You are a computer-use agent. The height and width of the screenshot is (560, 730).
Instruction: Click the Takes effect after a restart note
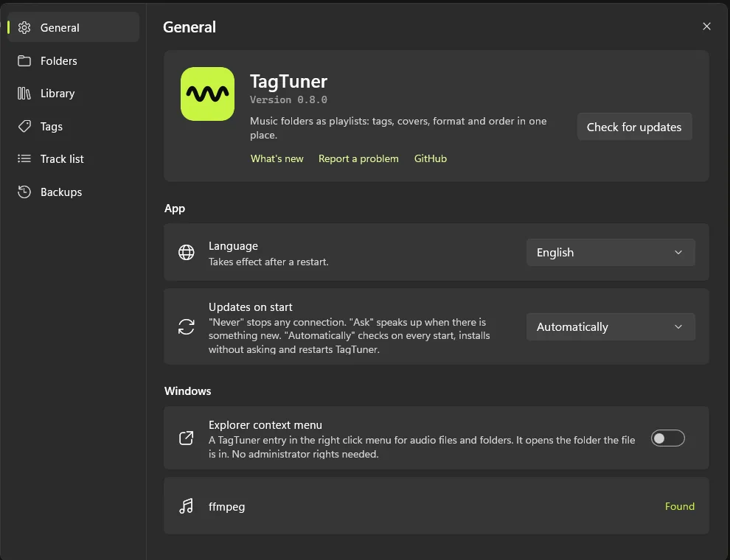[268, 262]
